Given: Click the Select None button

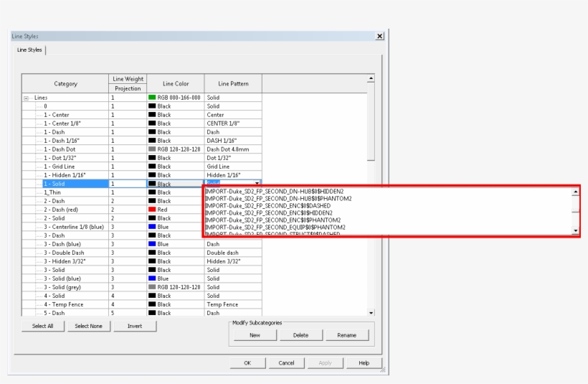Looking at the screenshot, I should (x=88, y=326).
